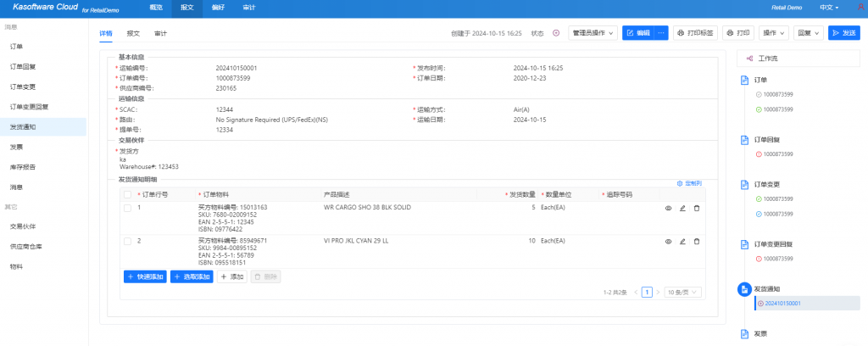Image resolution: width=868 pixels, height=346 pixels.
Task: Open the items-per-page selector
Action: point(682,292)
